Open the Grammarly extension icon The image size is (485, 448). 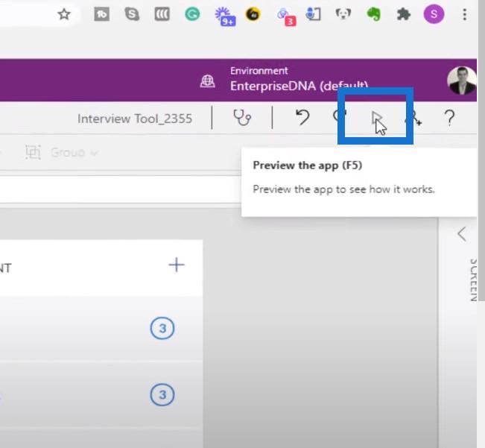(192, 14)
